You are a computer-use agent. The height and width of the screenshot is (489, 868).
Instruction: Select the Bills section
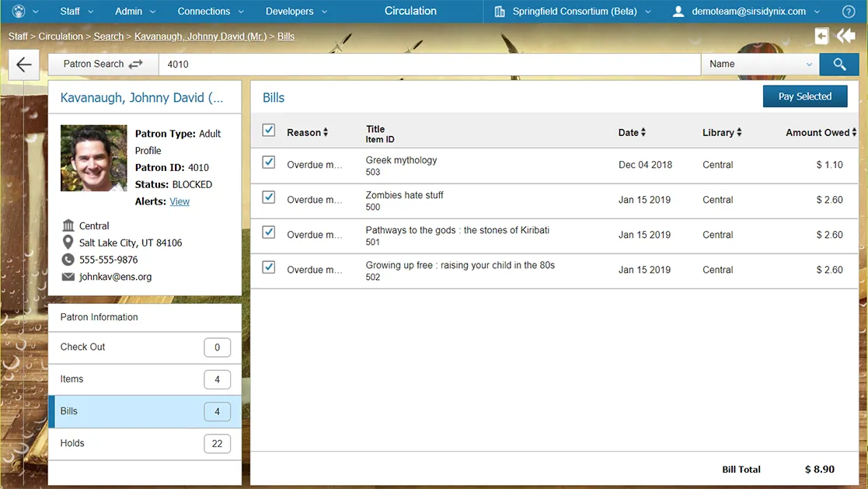(145, 411)
